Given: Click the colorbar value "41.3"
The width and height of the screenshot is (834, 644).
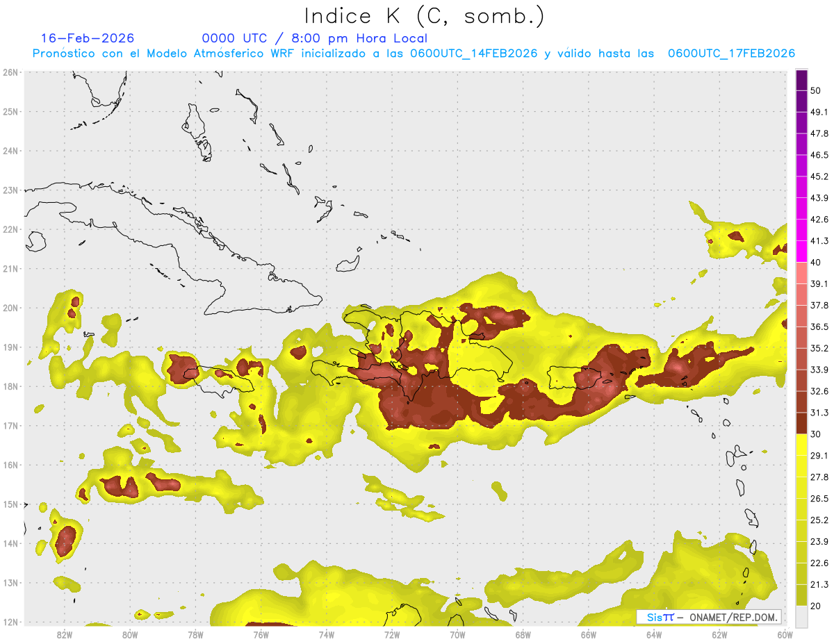Looking at the screenshot, I should (x=819, y=241).
